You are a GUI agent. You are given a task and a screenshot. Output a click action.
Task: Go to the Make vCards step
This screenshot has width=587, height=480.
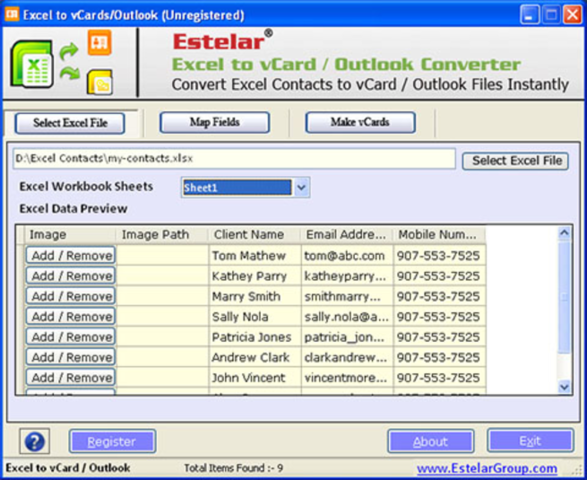360,122
